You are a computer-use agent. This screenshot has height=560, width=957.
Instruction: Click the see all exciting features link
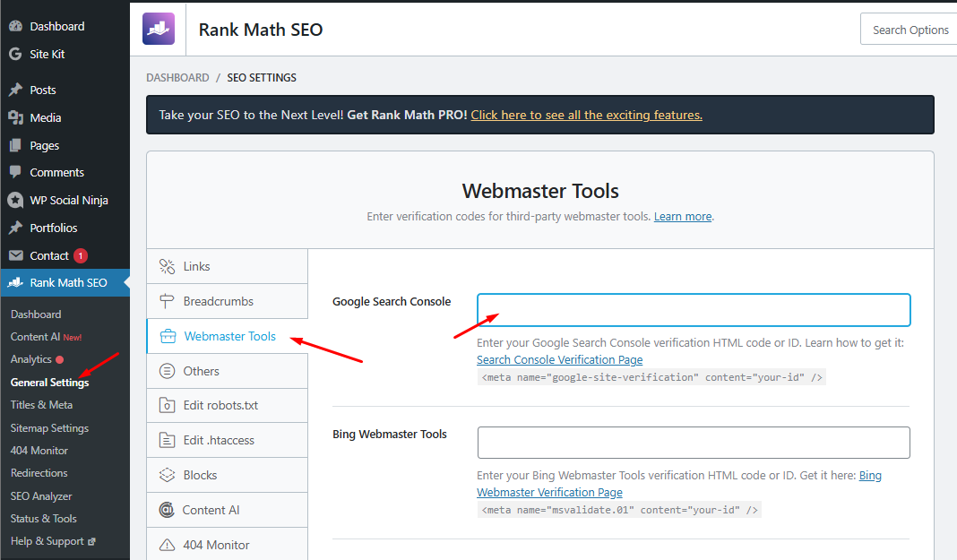coord(587,115)
